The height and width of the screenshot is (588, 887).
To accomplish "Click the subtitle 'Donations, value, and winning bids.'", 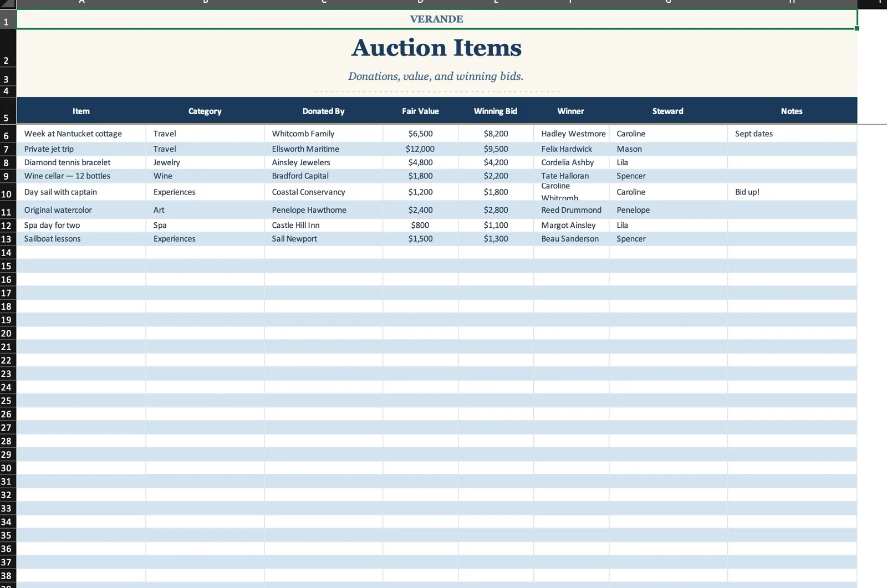I will point(436,76).
